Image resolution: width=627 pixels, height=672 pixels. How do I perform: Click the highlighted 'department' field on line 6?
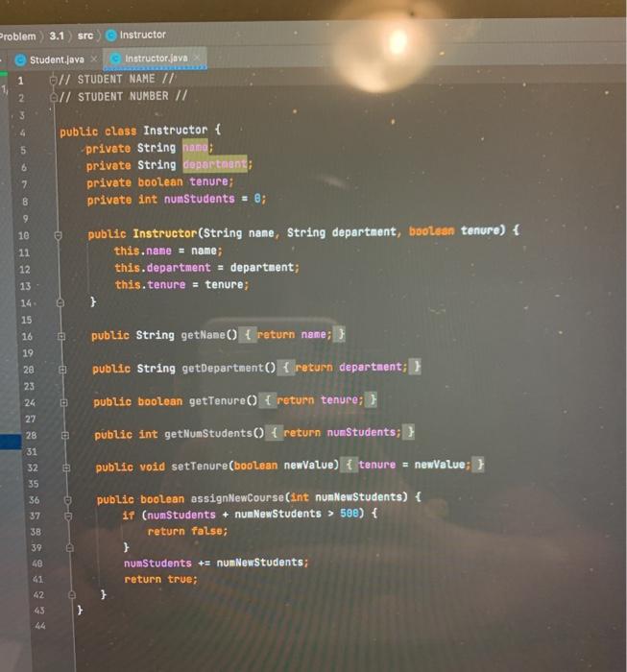(215, 164)
